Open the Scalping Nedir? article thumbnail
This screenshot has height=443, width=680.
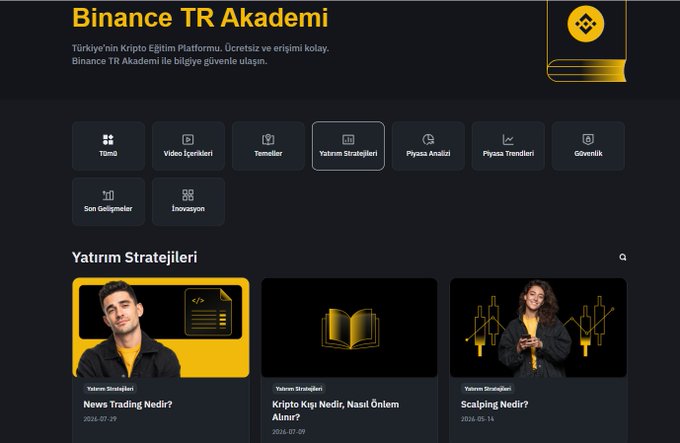(x=538, y=328)
